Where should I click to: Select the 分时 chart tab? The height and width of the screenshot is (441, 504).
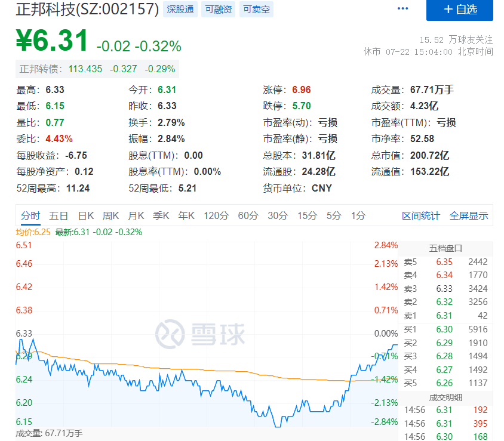(30, 215)
